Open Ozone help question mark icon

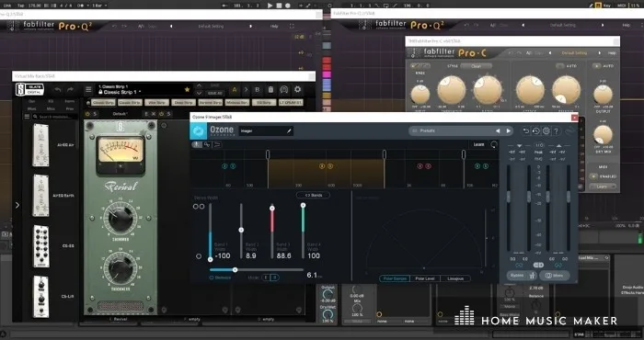(x=556, y=130)
